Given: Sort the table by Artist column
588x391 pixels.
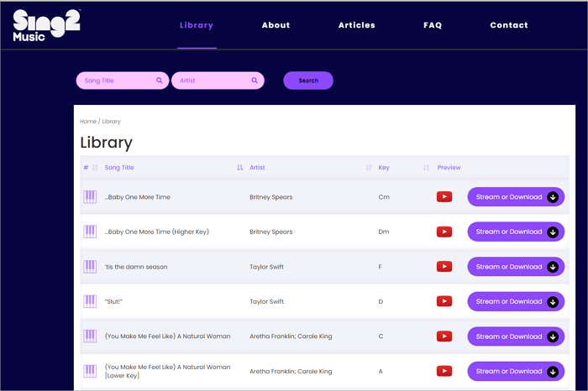Looking at the screenshot, I should tap(257, 168).
